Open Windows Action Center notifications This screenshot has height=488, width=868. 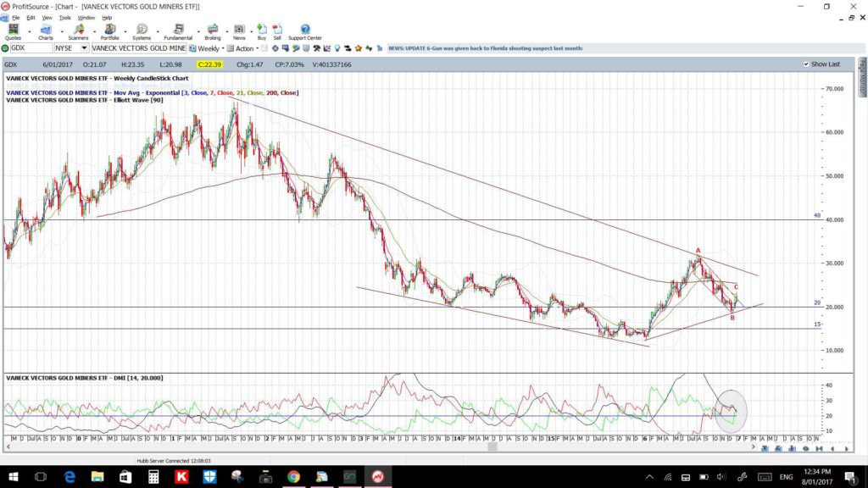tap(851, 476)
